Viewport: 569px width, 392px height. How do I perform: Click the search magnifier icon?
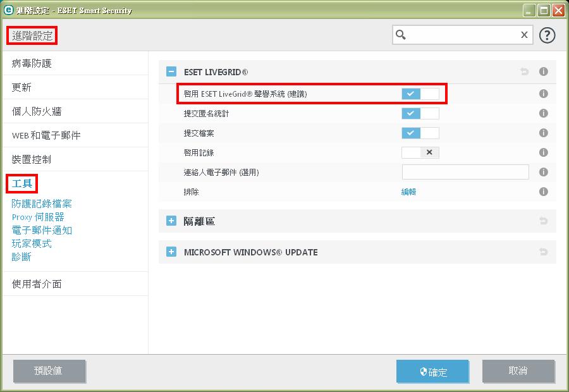pyautogui.click(x=401, y=35)
